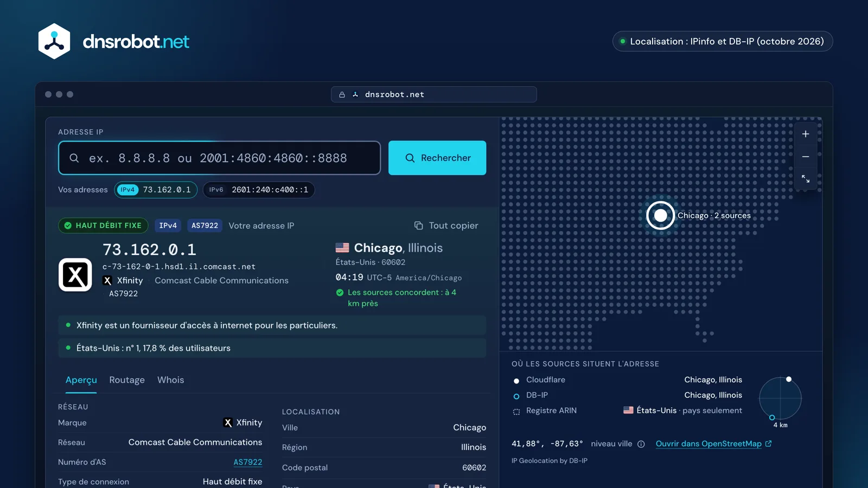
Task: Click the large 73.162.0.1 heading
Action: click(149, 249)
